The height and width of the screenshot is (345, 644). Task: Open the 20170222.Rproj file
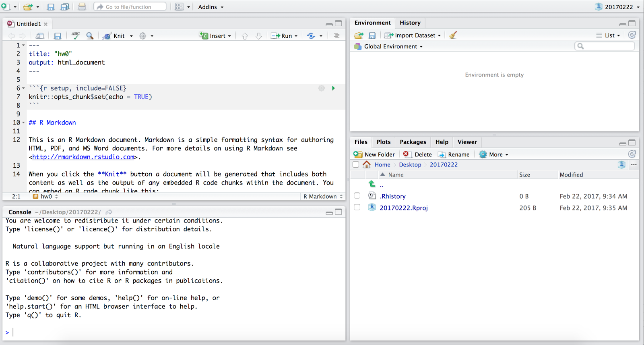(x=404, y=208)
